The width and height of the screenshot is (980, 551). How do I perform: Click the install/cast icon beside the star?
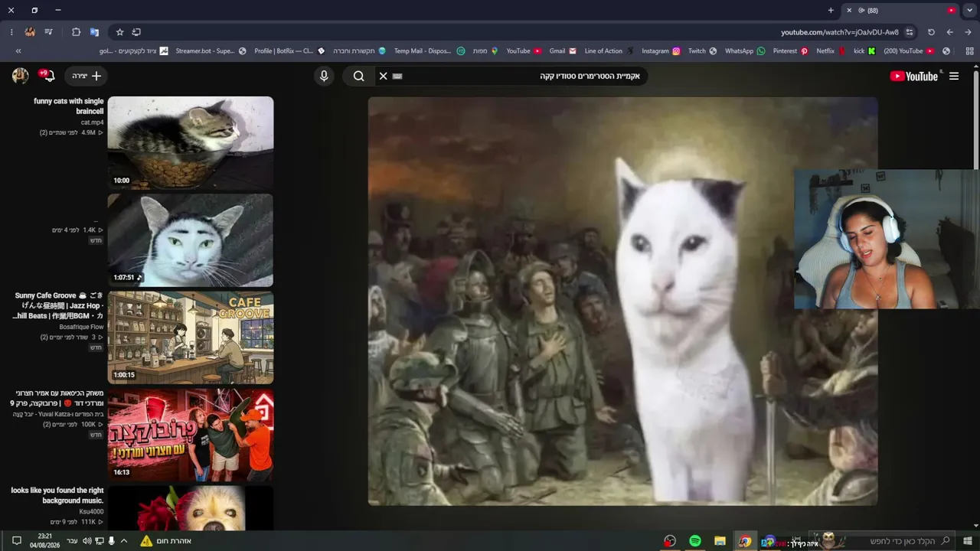point(136,32)
